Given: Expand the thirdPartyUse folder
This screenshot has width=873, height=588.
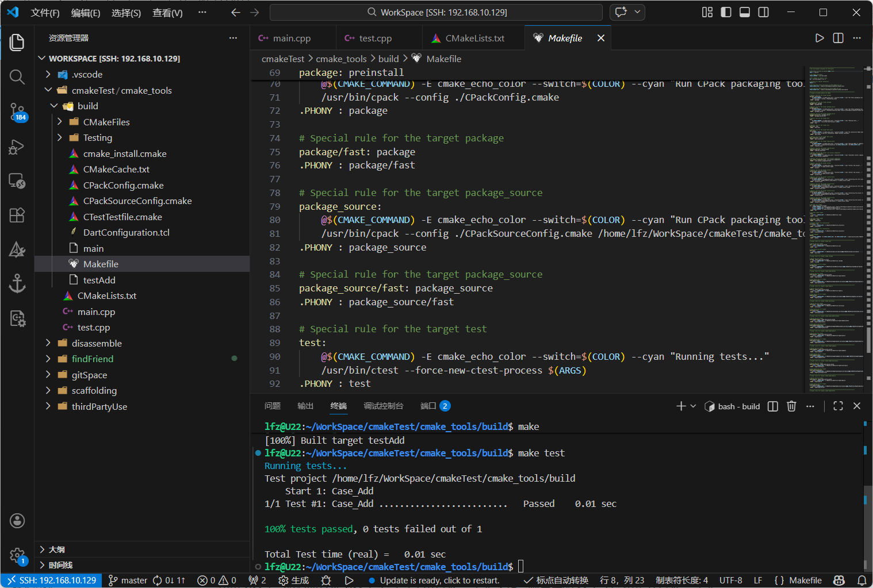Looking at the screenshot, I should click(48, 406).
